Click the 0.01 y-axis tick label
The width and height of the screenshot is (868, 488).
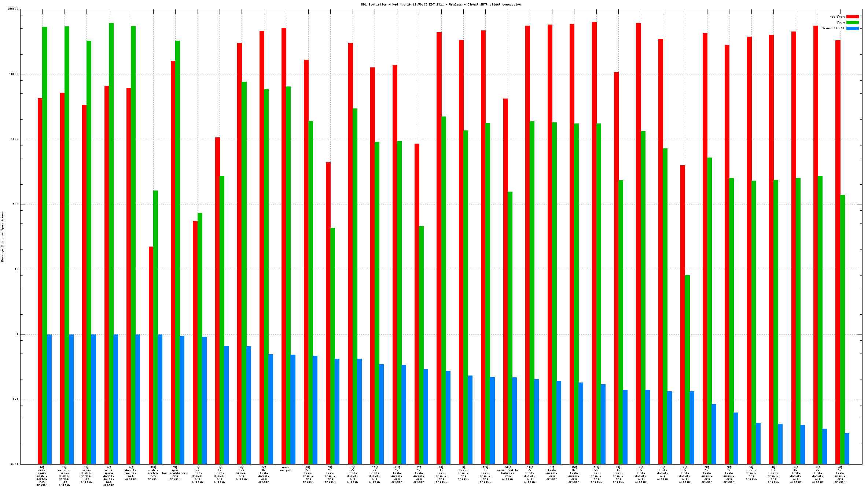pos(14,464)
